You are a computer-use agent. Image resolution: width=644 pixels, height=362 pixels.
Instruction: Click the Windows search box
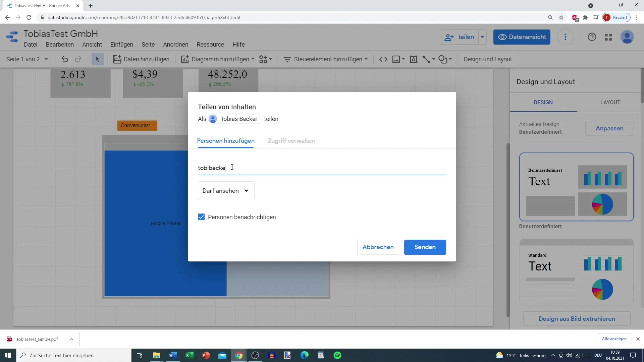[x=74, y=355]
